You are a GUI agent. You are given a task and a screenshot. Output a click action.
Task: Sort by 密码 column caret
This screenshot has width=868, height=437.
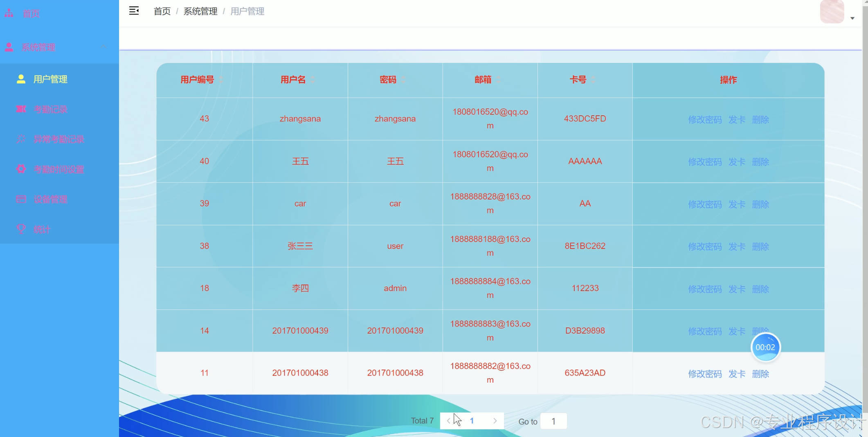tap(403, 80)
